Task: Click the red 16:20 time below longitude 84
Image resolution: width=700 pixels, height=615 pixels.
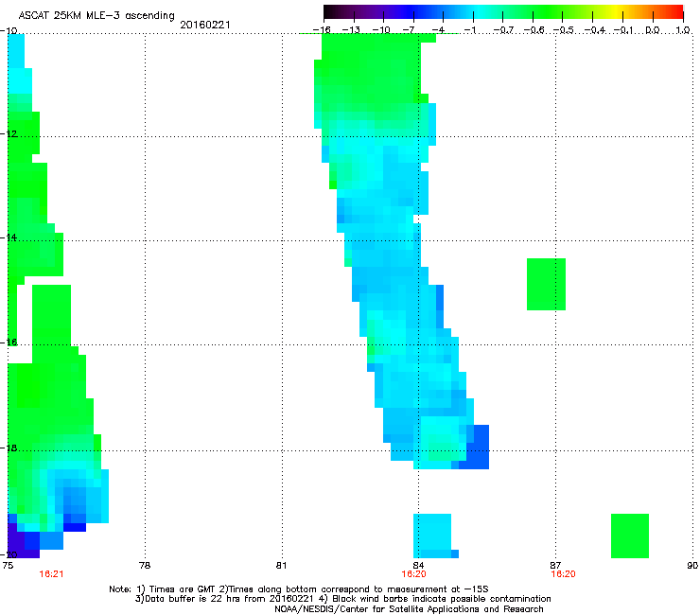Action: click(413, 574)
